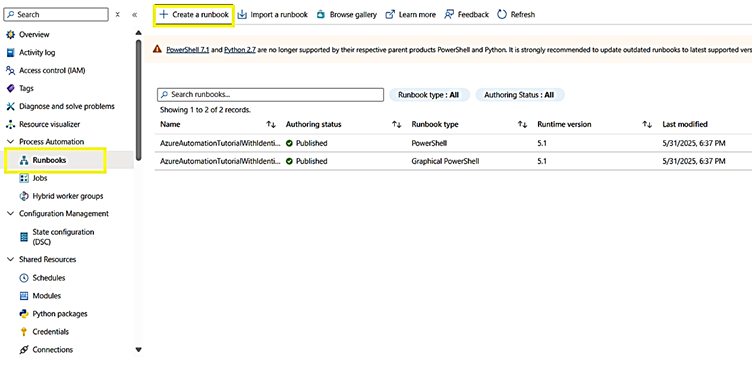The height and width of the screenshot is (381, 752).
Task: Click the Python 2.7 link in banner
Action: pyautogui.click(x=240, y=49)
